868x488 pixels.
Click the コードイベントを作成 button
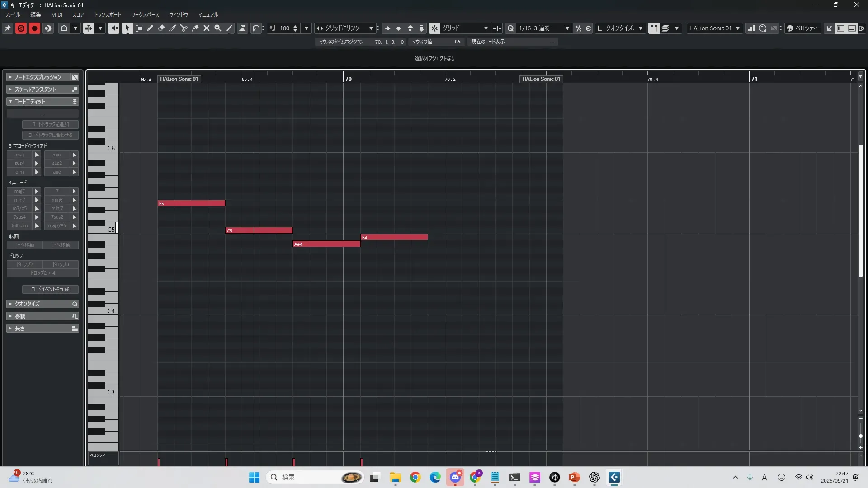pyautogui.click(x=50, y=289)
